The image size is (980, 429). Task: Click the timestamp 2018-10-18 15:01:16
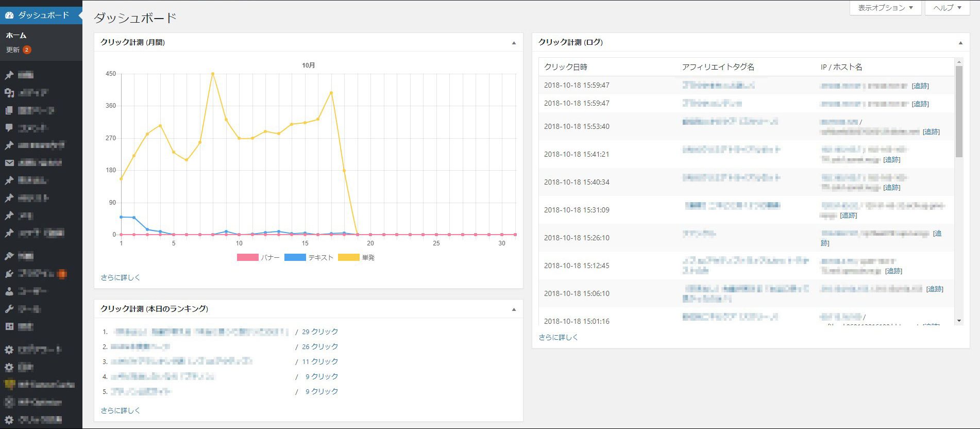pos(577,321)
